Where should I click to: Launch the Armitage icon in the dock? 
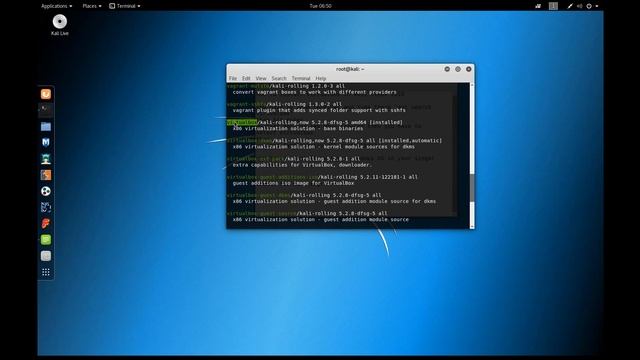46,159
